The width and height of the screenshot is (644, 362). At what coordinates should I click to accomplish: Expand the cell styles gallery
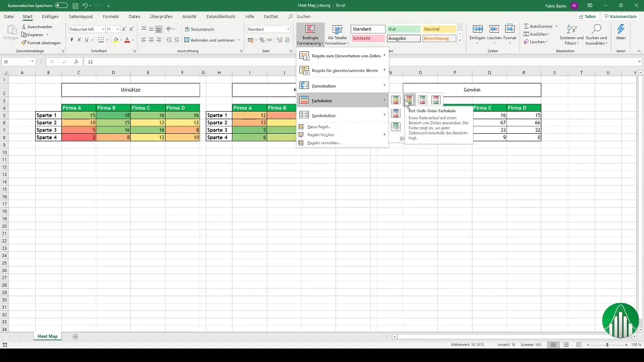[x=460, y=41]
